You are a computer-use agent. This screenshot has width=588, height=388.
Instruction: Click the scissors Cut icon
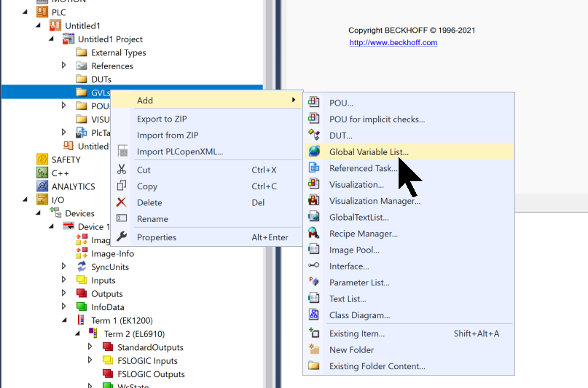click(122, 170)
